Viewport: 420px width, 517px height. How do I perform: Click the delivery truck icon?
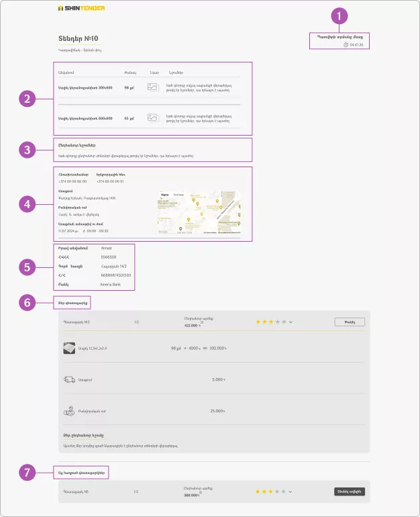[68, 379]
